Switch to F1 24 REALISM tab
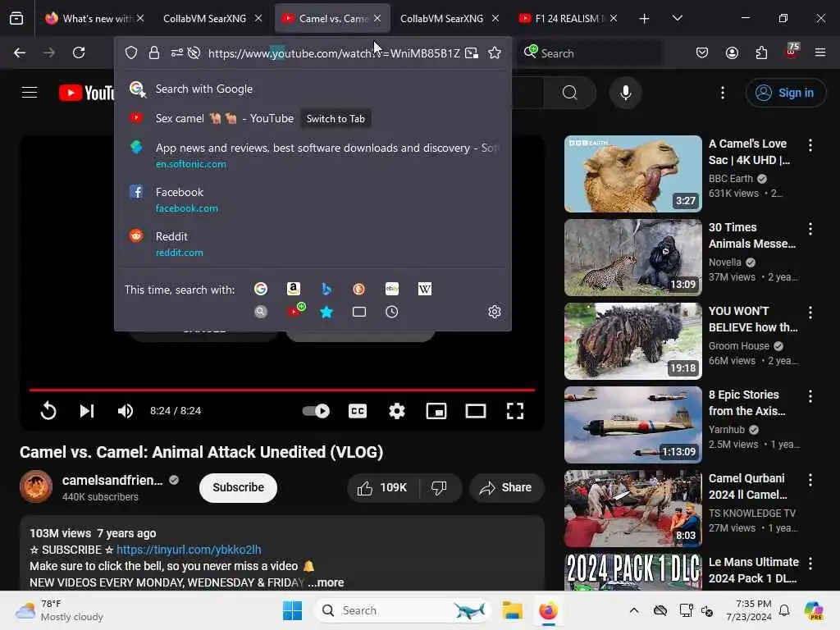This screenshot has width=840, height=630. (x=568, y=19)
